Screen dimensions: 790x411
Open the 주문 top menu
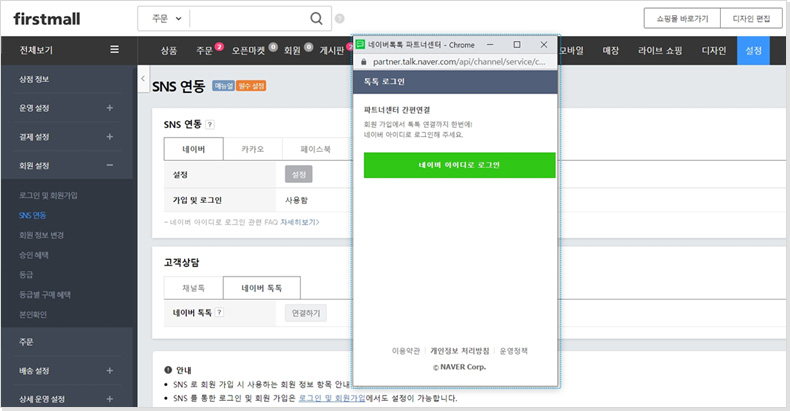pos(204,50)
